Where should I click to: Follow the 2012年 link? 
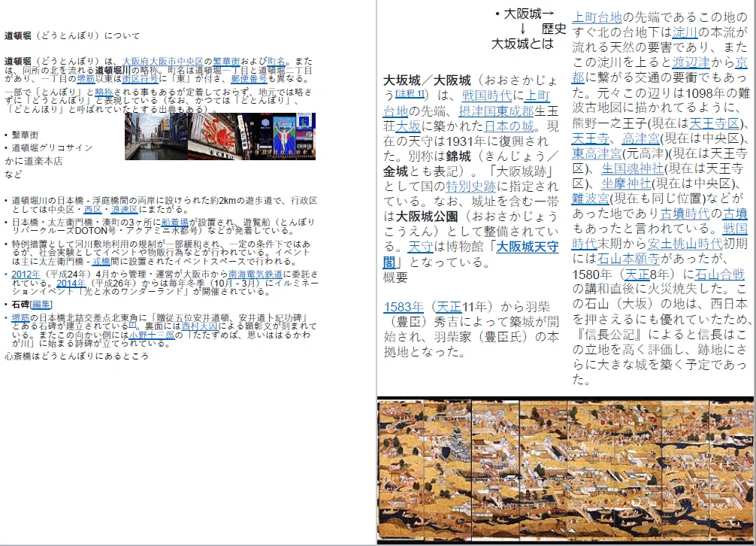tap(26, 274)
